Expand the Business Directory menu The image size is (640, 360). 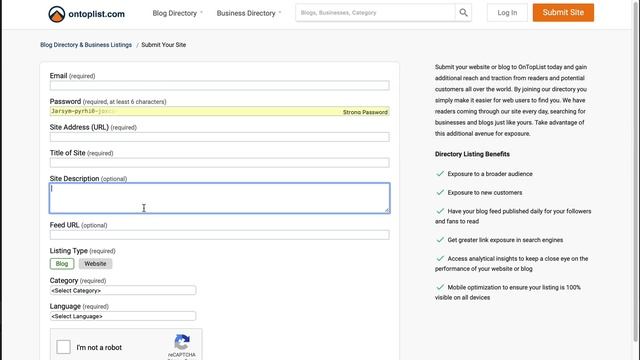[249, 13]
